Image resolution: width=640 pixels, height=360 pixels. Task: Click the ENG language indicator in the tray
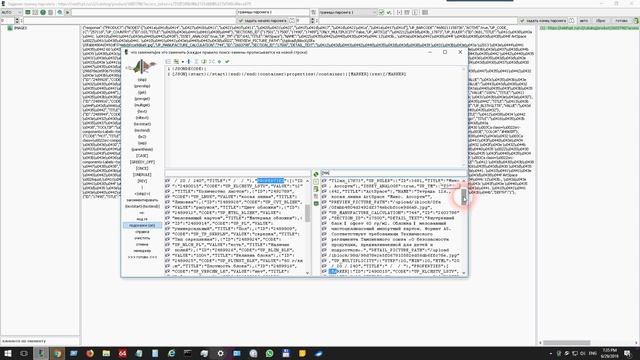click(593, 353)
